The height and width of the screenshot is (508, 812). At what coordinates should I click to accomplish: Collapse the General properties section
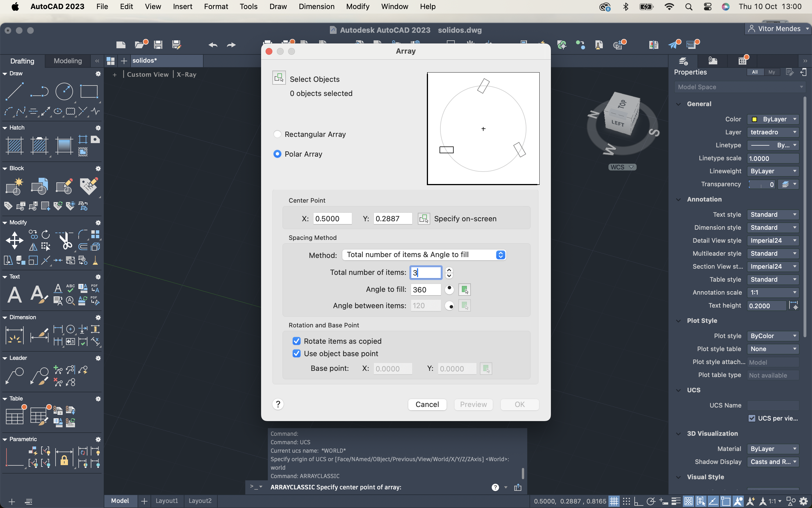point(678,104)
